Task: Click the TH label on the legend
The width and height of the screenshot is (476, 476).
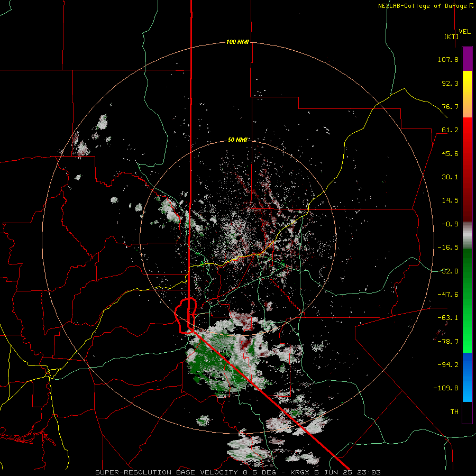Action: pos(454,412)
